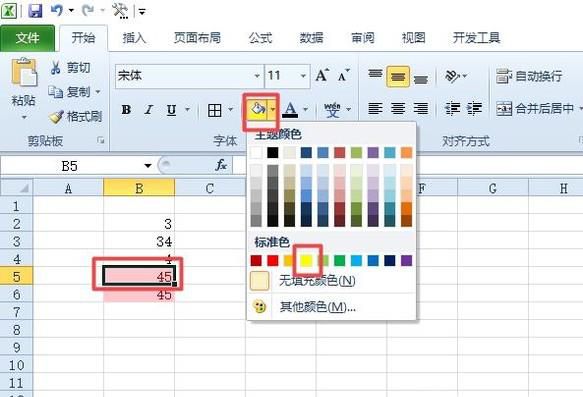Switch to the 开发工具 Developer tab
The width and height of the screenshot is (583, 397).
(x=476, y=38)
